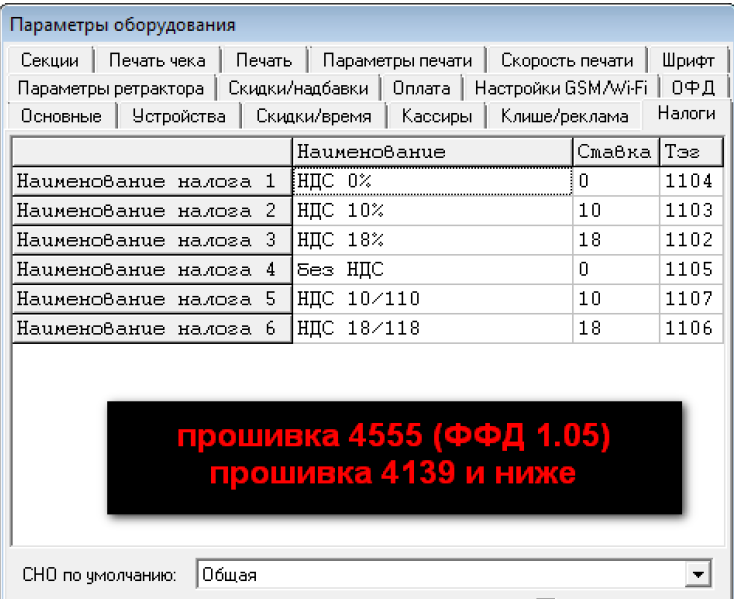Open the Шрифт tab
This screenshot has height=599, width=734.
coord(688,60)
